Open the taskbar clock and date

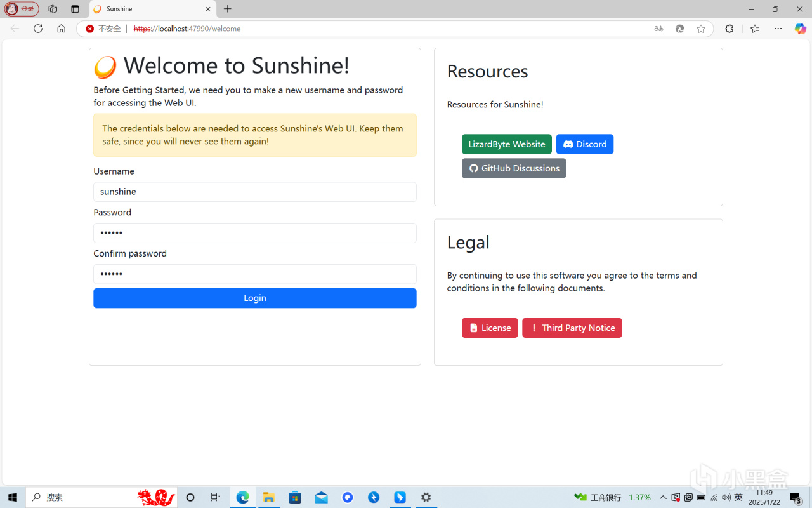pos(764,497)
